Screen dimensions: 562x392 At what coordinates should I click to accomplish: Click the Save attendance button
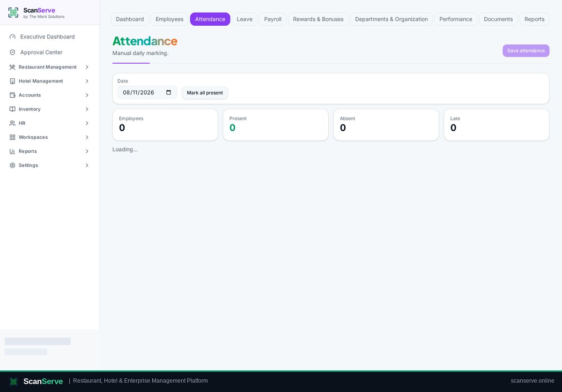pyautogui.click(x=526, y=51)
